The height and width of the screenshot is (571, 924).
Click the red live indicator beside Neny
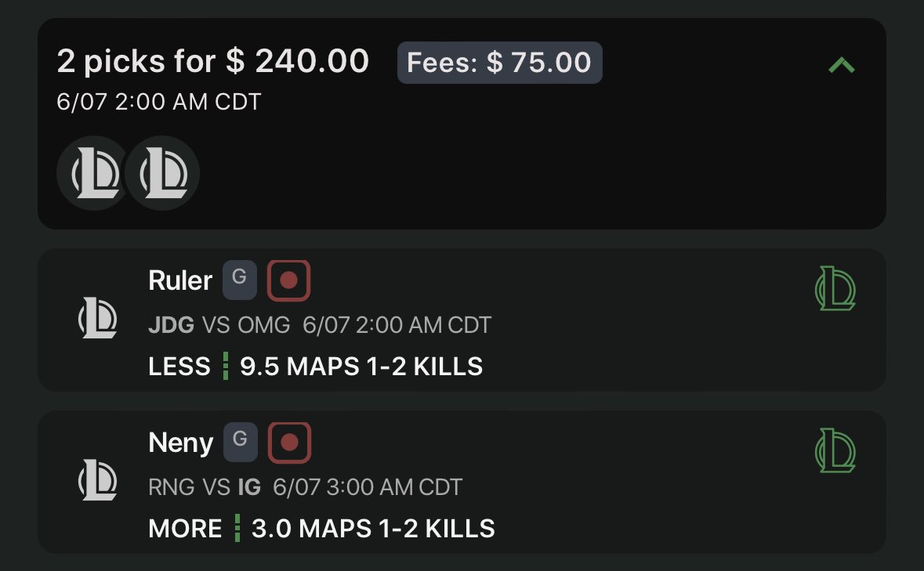pyautogui.click(x=289, y=443)
